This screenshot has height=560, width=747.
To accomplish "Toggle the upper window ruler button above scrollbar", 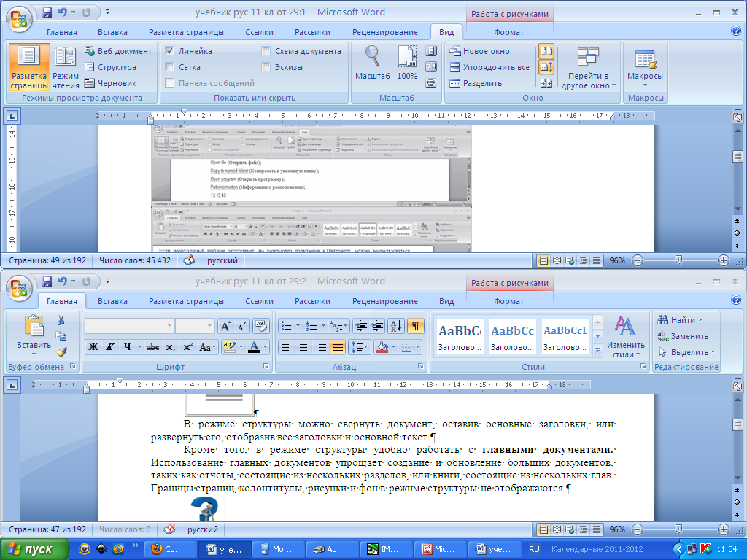I will [x=737, y=117].
